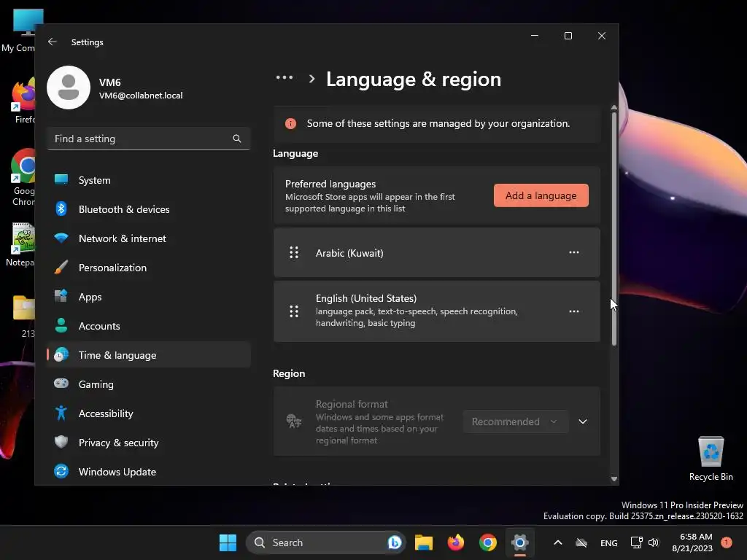Click the back arrow in Settings header
The width and height of the screenshot is (747, 560).
tap(53, 42)
